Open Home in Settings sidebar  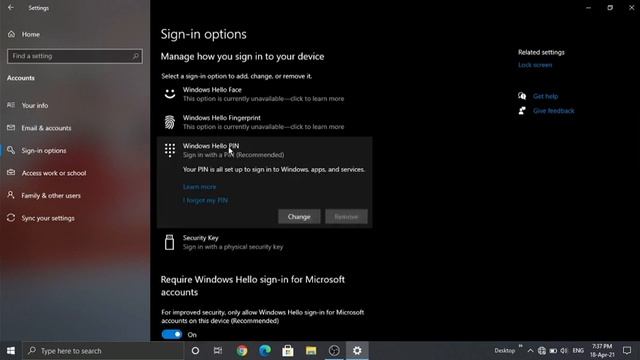tap(31, 34)
